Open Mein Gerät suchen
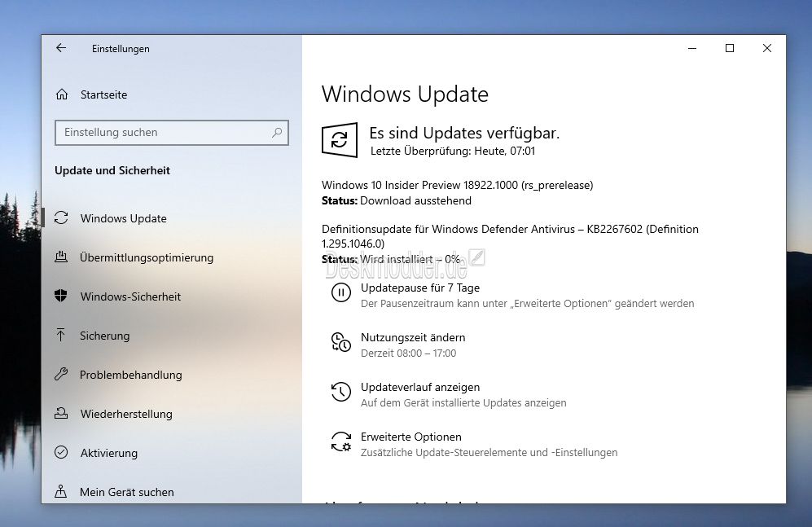This screenshot has height=527, width=812. point(127,492)
